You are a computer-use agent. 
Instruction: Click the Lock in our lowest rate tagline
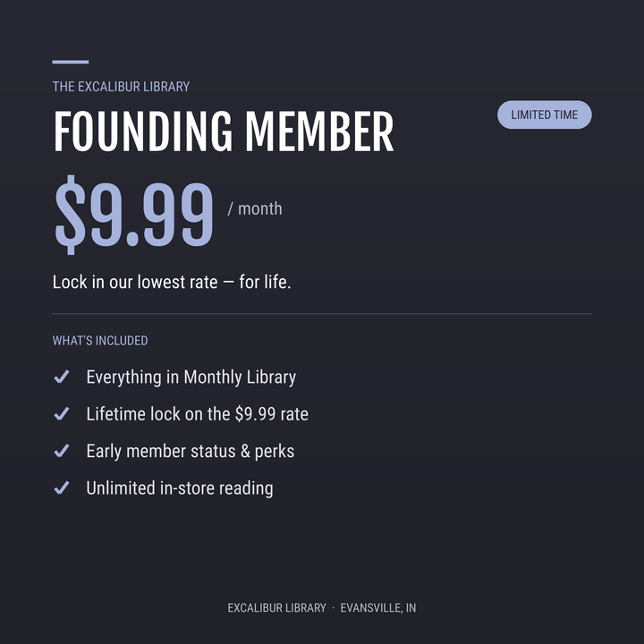[172, 282]
